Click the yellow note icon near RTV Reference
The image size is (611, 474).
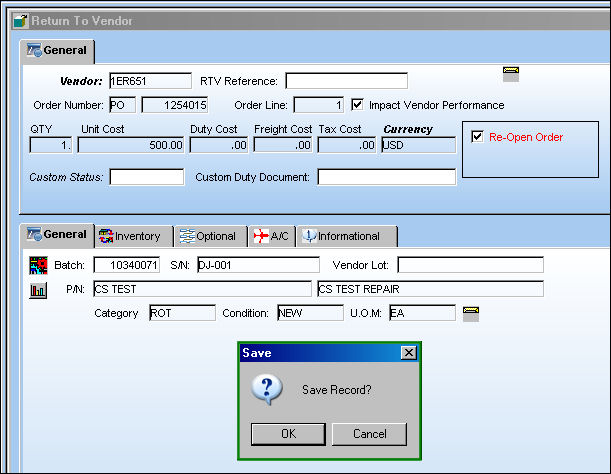(x=510, y=74)
